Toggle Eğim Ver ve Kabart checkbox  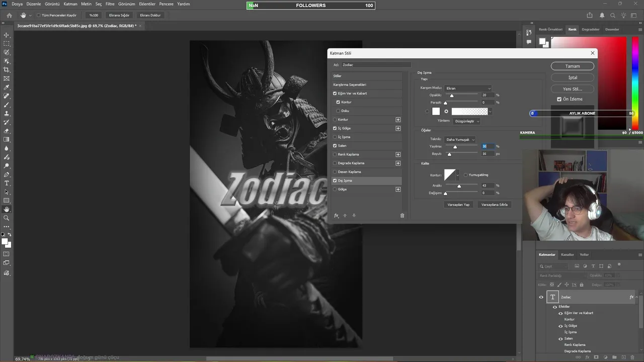(x=335, y=94)
